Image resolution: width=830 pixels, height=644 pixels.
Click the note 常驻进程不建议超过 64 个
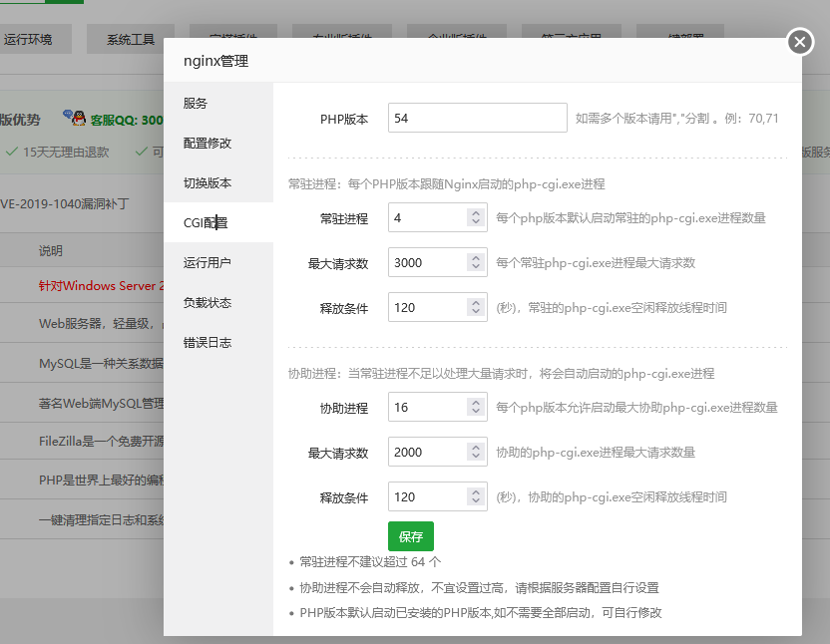click(x=370, y=562)
